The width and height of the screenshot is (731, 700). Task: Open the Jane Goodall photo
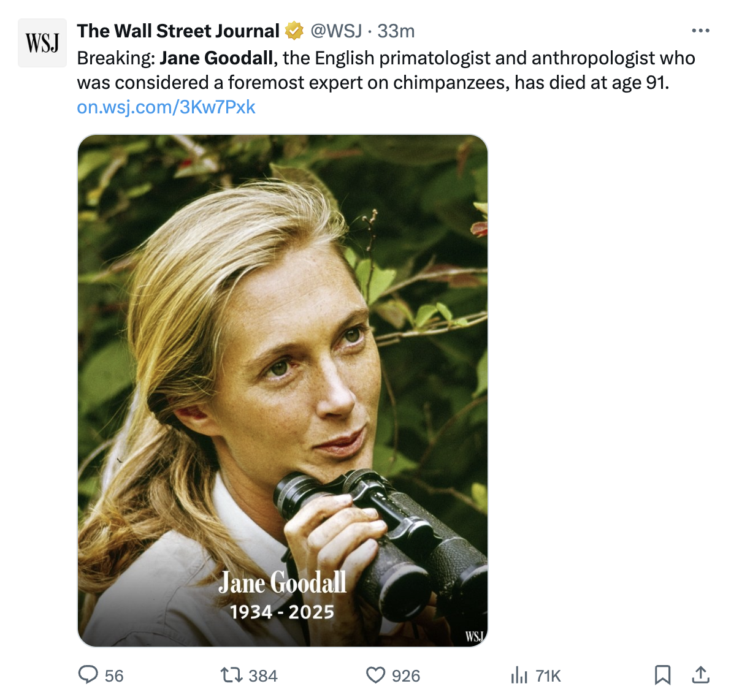[x=282, y=368]
